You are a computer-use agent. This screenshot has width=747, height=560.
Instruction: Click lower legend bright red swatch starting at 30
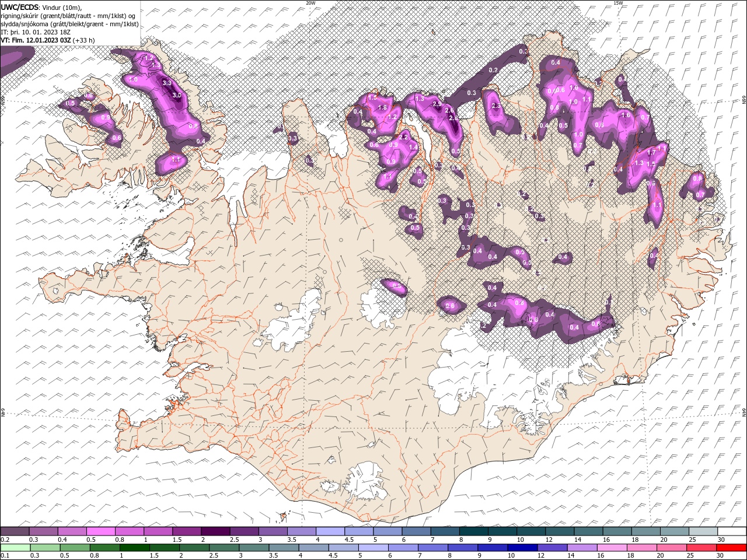pos(731,548)
